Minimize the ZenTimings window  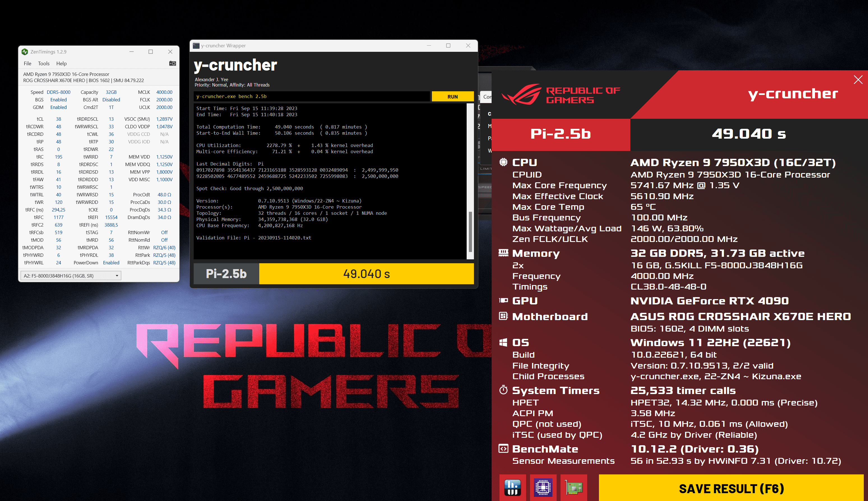(131, 52)
